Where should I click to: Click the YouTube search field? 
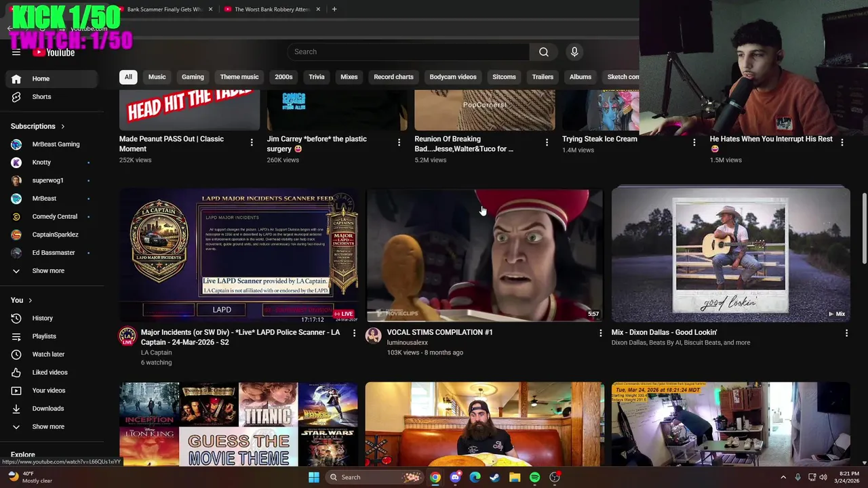[x=408, y=52]
